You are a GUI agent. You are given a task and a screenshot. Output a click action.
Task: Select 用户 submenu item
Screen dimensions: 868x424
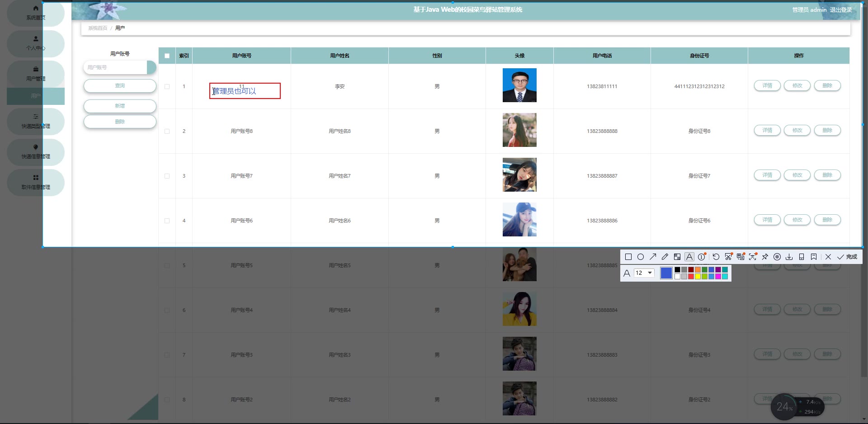point(36,96)
